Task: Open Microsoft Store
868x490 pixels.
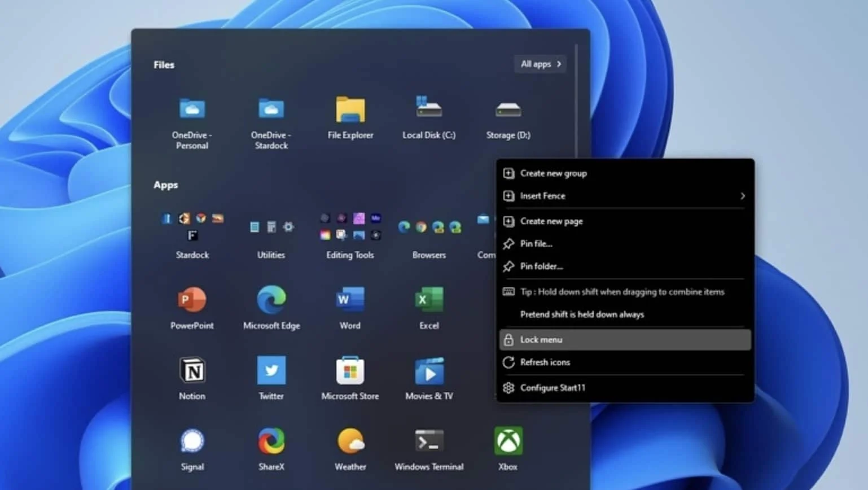Action: click(x=350, y=378)
